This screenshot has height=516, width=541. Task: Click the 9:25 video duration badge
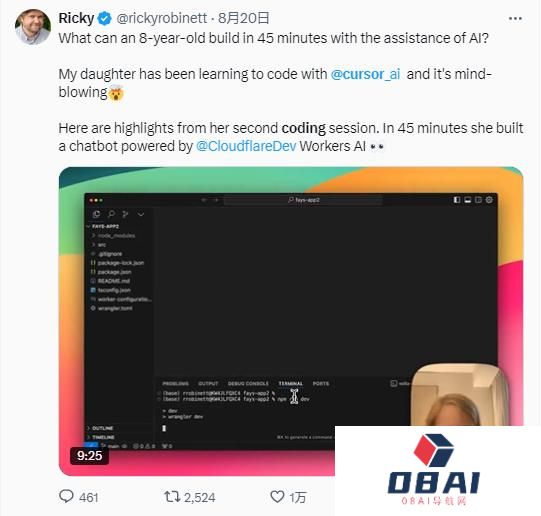90,456
